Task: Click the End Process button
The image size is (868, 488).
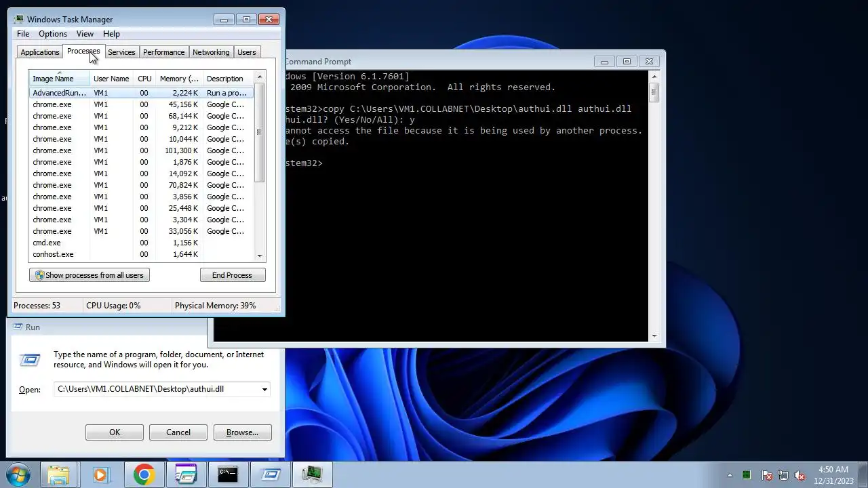Action: click(232, 275)
